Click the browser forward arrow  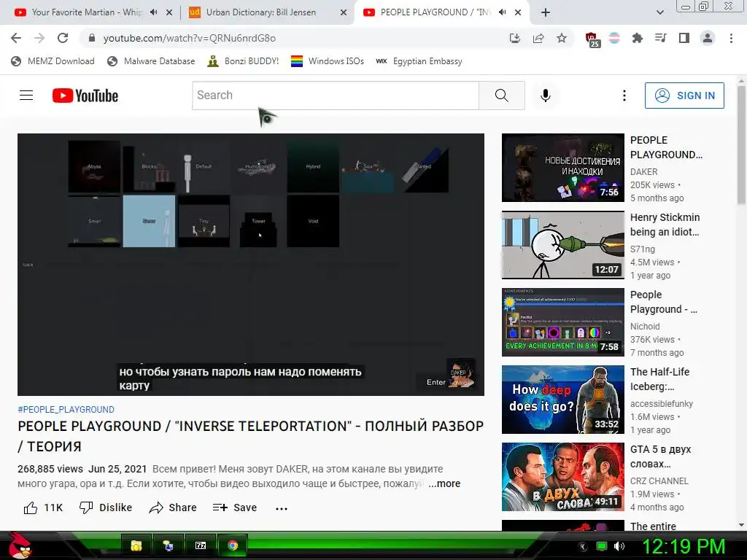(39, 38)
